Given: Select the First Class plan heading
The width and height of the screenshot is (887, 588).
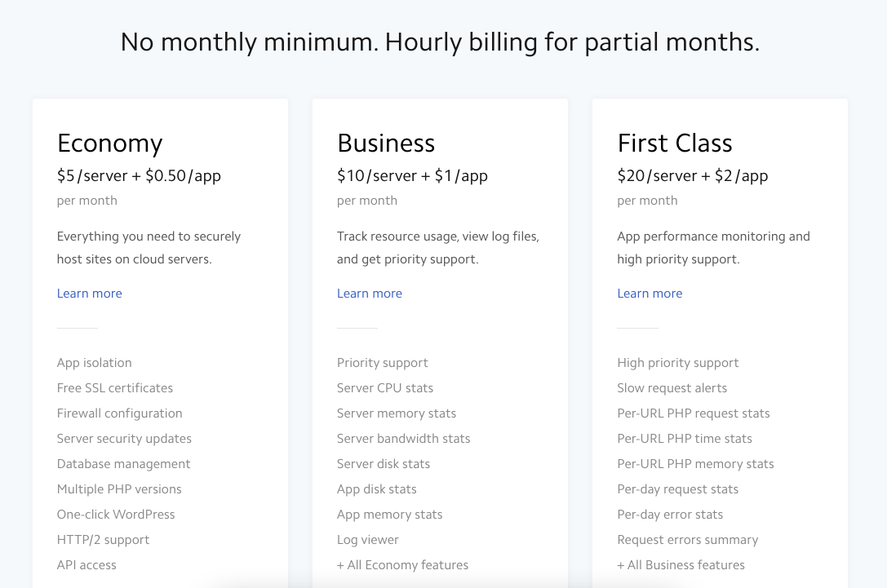Looking at the screenshot, I should [x=675, y=144].
